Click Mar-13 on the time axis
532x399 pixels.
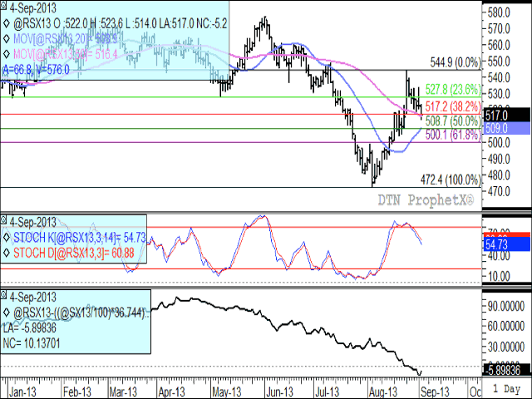coord(123,392)
